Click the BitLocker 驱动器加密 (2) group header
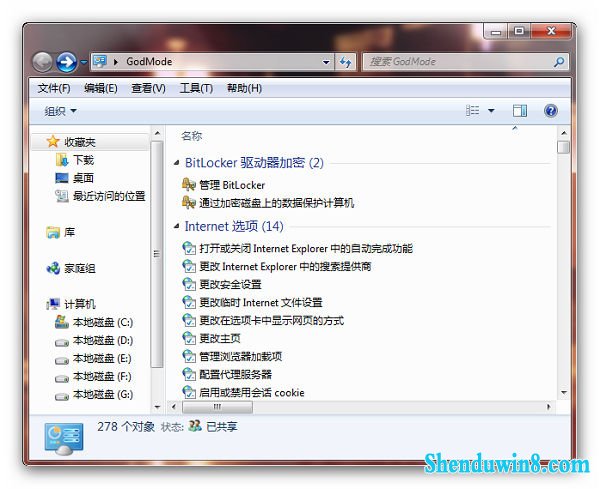Image resolution: width=600 pixels, height=489 pixels. point(254,163)
